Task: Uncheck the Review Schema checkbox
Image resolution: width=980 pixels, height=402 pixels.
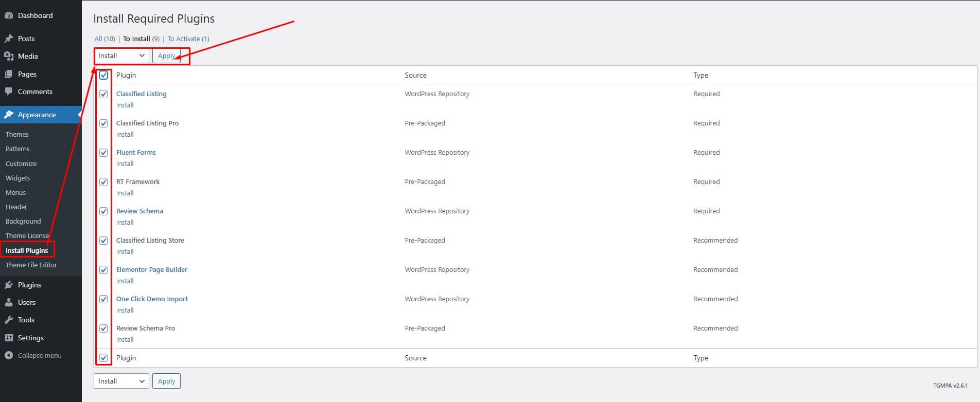Action: tap(103, 211)
